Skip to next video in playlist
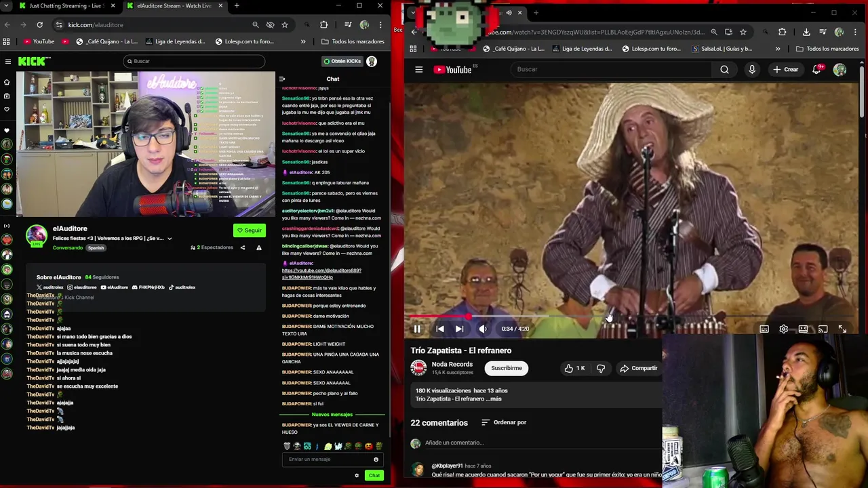 coord(460,329)
